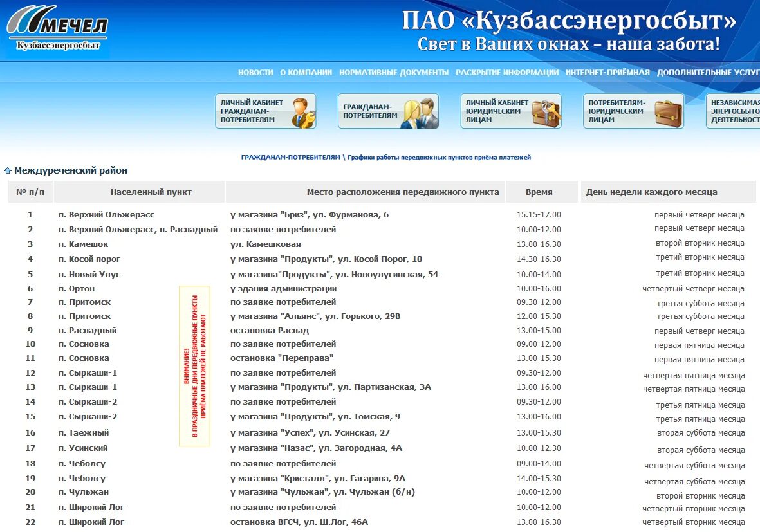Click the п. Распадный cell in row 9
The height and width of the screenshot is (532, 760).
88,331
